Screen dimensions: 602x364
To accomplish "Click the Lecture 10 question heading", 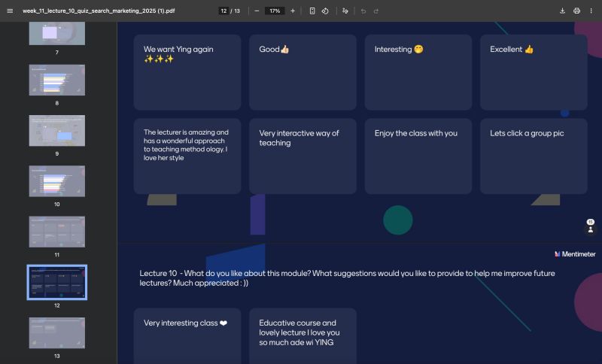I will pyautogui.click(x=347, y=278).
